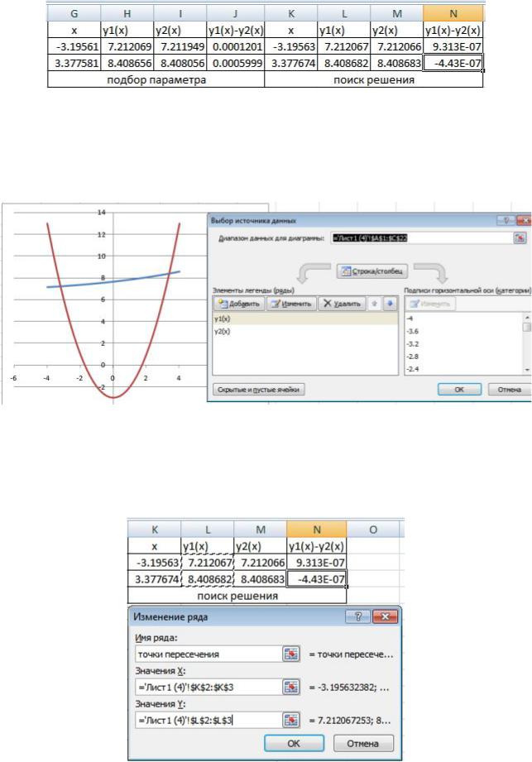The width and height of the screenshot is (532, 762).
Task: Click cell with value 7.211949
Action: pos(180,47)
